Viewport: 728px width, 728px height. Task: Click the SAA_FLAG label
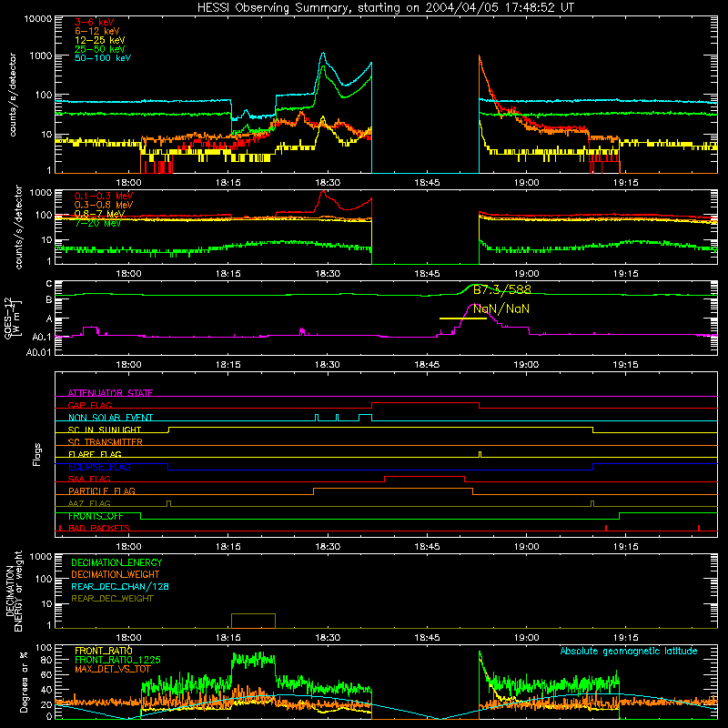(89, 479)
